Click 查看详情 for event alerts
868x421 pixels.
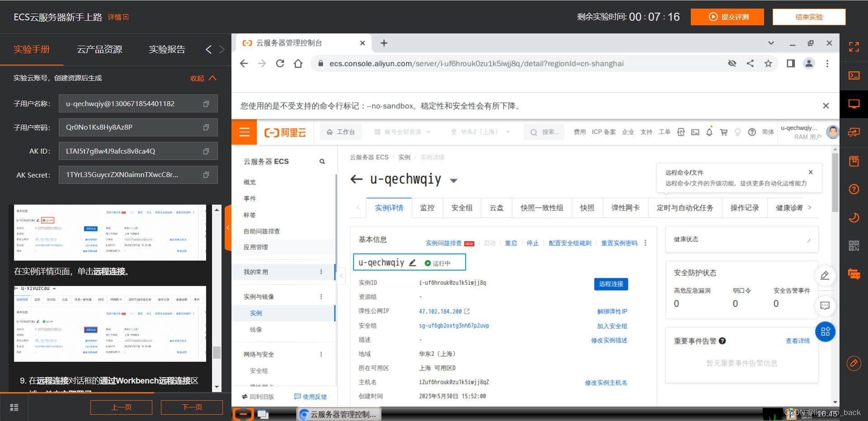[797, 341]
